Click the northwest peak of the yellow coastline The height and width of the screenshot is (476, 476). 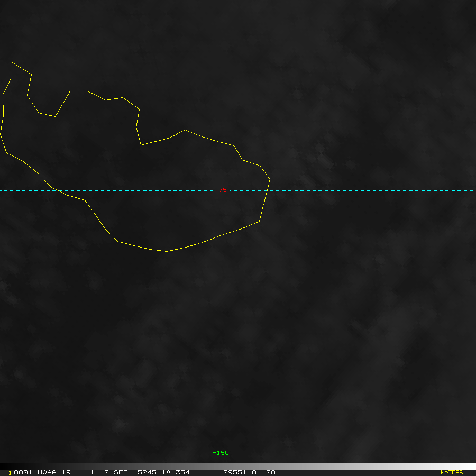11,62
